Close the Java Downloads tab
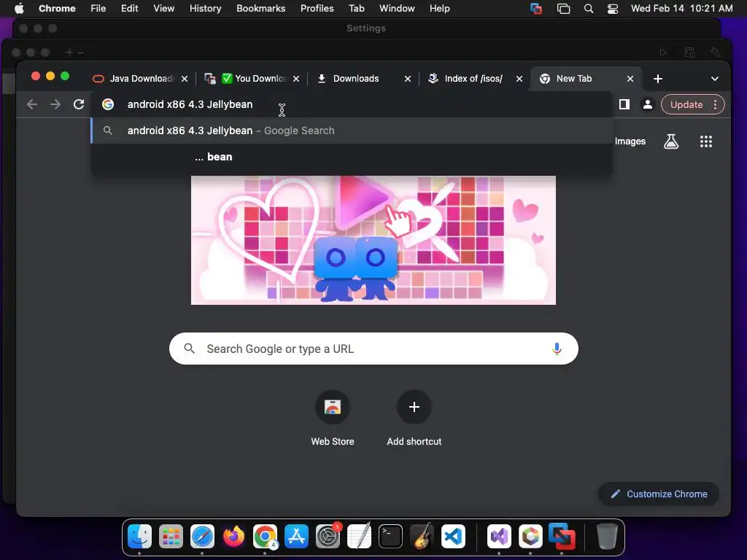This screenshot has width=747, height=560. pos(185,79)
